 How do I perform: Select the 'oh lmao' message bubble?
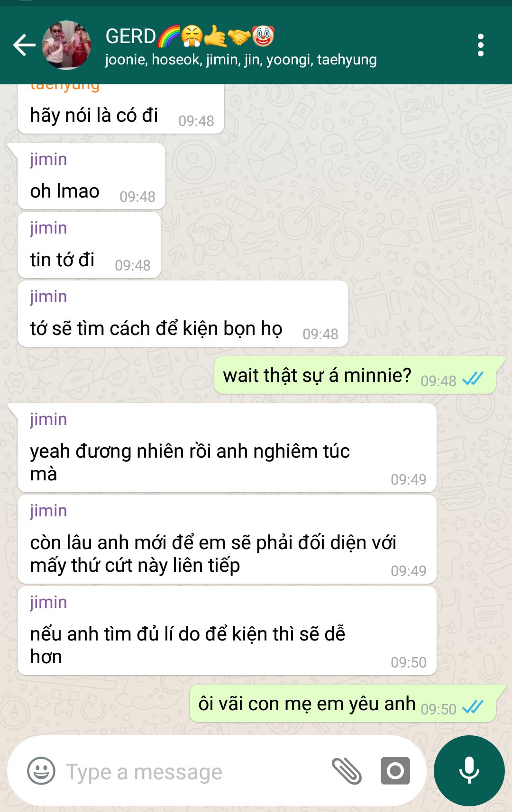pyautogui.click(x=91, y=176)
